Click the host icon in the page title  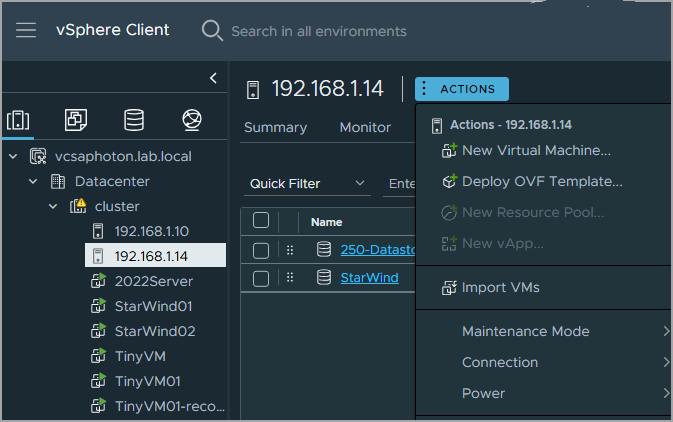tap(253, 90)
